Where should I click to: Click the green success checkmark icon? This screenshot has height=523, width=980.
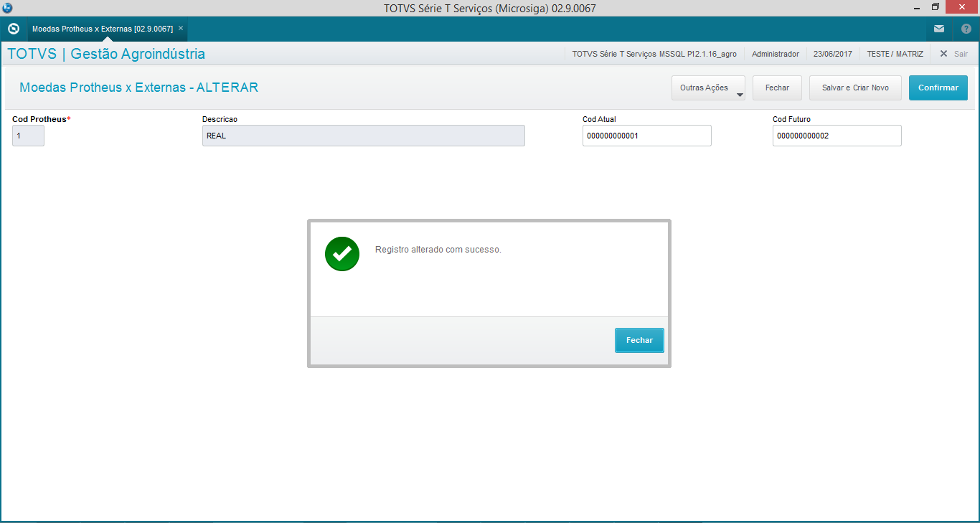(342, 253)
